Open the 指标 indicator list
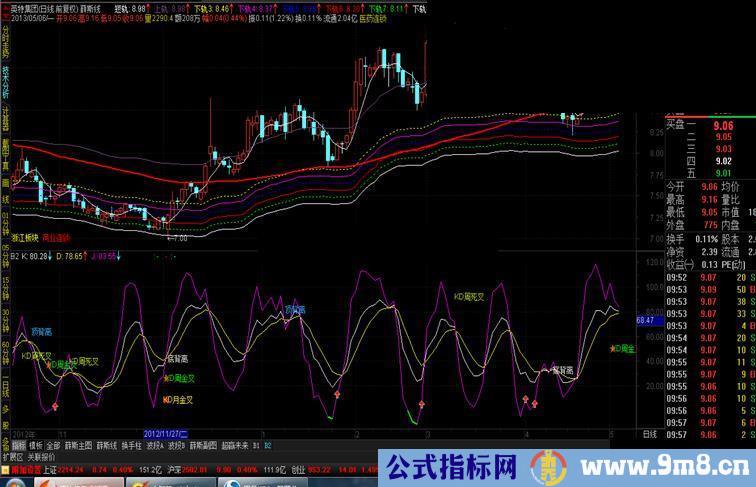The image size is (756, 487). pyautogui.click(x=19, y=445)
